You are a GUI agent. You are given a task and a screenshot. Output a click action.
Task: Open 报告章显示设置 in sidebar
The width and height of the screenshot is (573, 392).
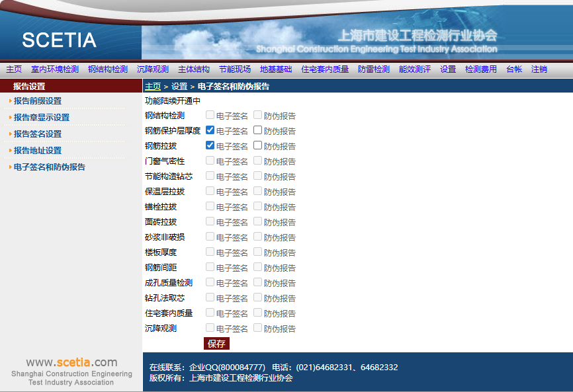coord(42,118)
